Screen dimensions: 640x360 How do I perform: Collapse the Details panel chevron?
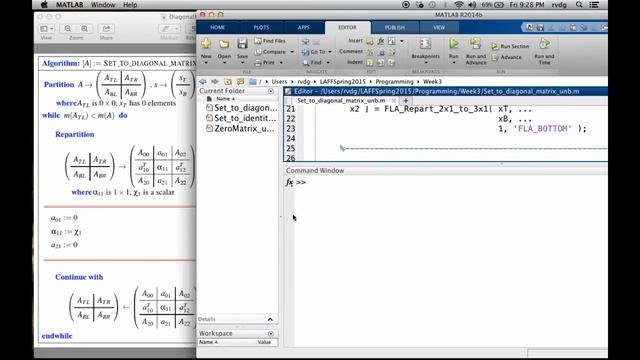pyautogui.click(x=270, y=319)
